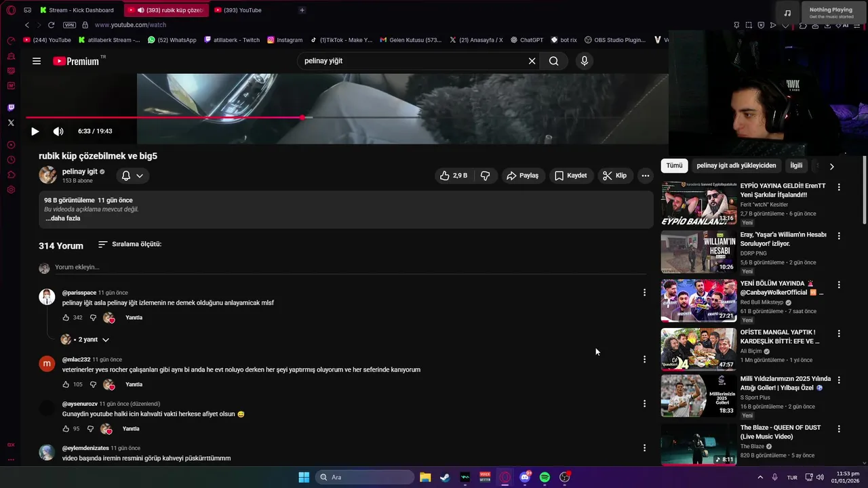This screenshot has width=868, height=488.
Task: Switch to 'Stream - Kick Dashboard' tab
Action: [x=77, y=10]
